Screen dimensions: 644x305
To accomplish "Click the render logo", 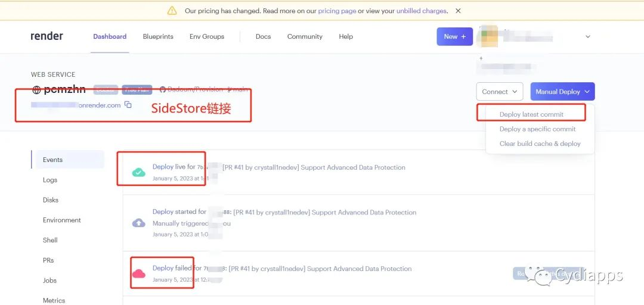I will coord(47,36).
